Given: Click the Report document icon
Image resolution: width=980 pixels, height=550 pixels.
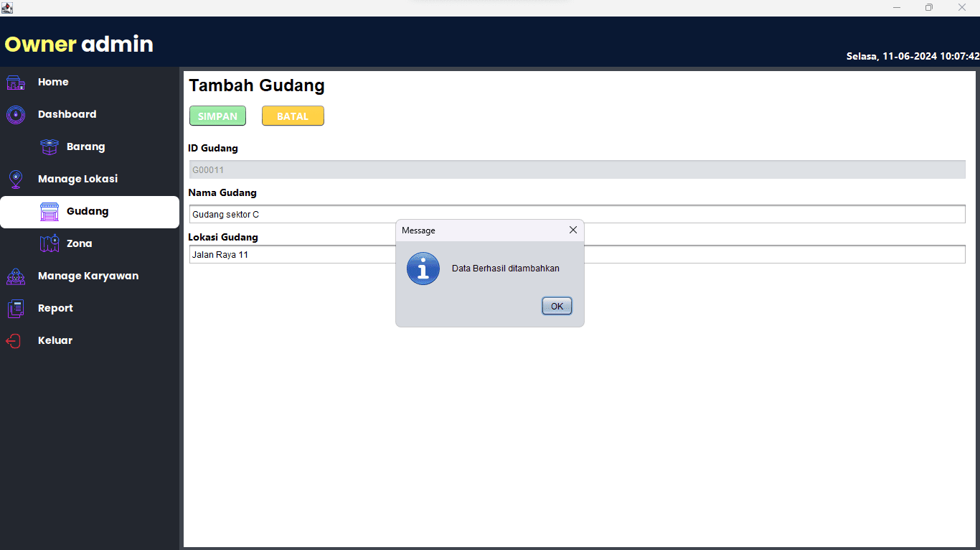Looking at the screenshot, I should point(16,309).
